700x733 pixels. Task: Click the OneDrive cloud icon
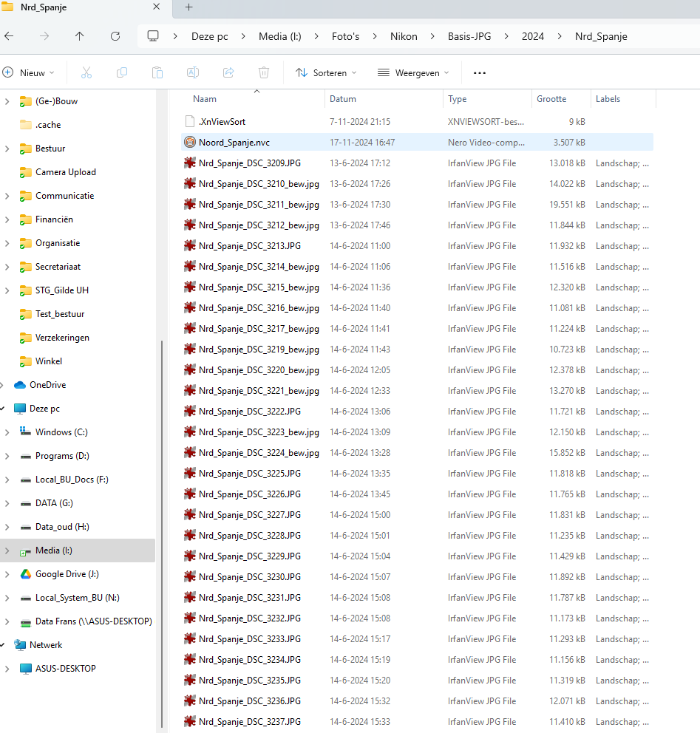[x=20, y=385]
